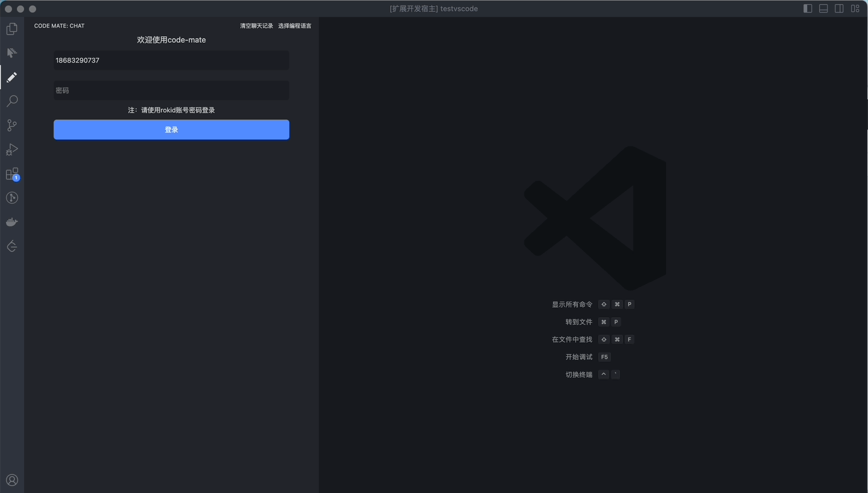Click 选择编程语言 to choose programming language

295,26
